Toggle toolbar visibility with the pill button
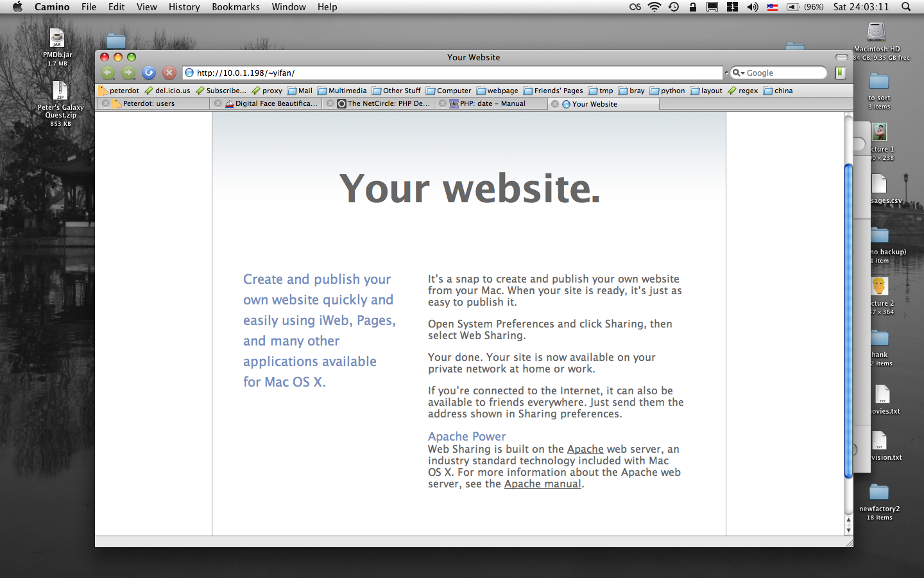Image resolution: width=924 pixels, height=578 pixels. tap(841, 57)
